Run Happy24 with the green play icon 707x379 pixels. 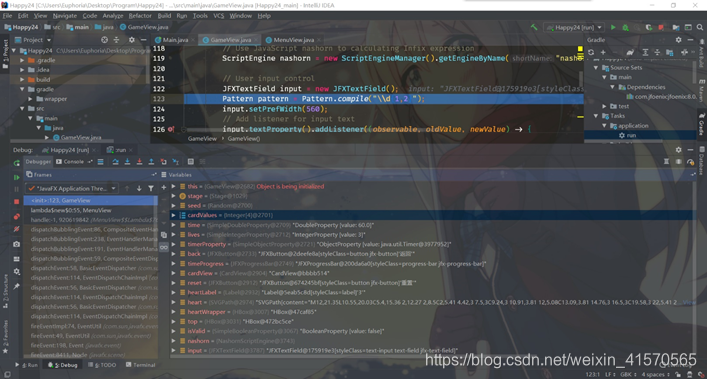613,27
